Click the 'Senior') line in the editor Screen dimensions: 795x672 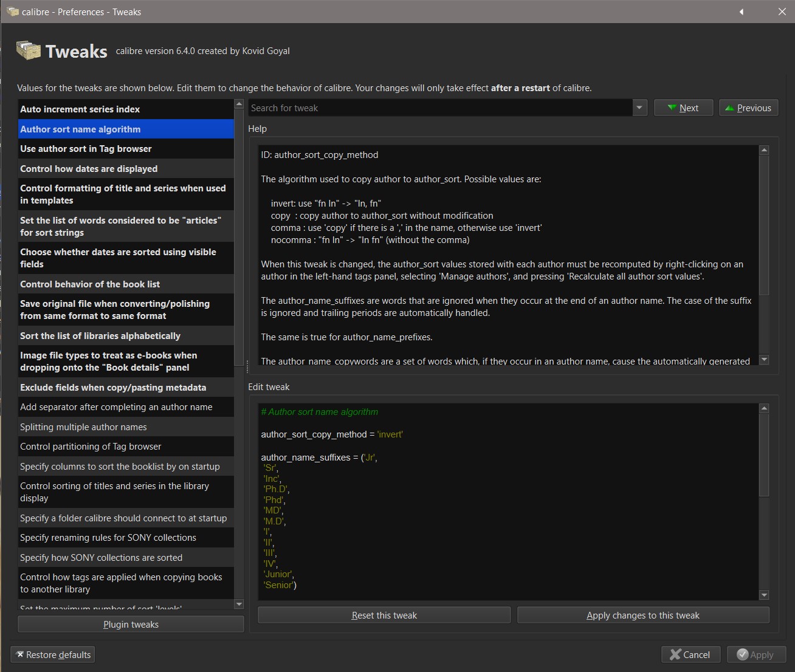click(280, 585)
